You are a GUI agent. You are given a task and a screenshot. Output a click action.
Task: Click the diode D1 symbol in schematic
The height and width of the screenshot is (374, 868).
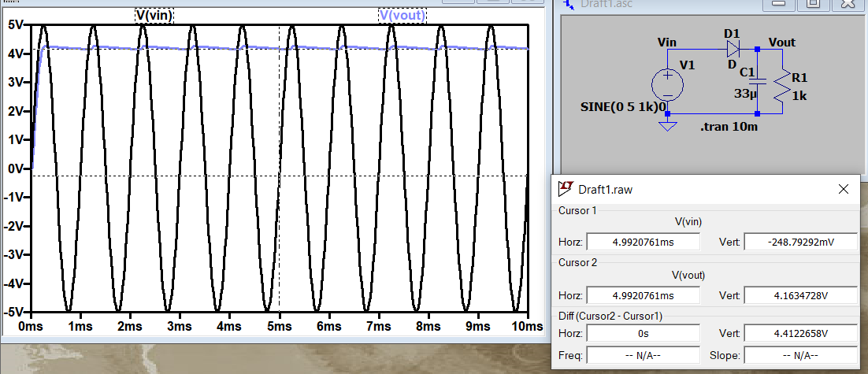coord(733,49)
